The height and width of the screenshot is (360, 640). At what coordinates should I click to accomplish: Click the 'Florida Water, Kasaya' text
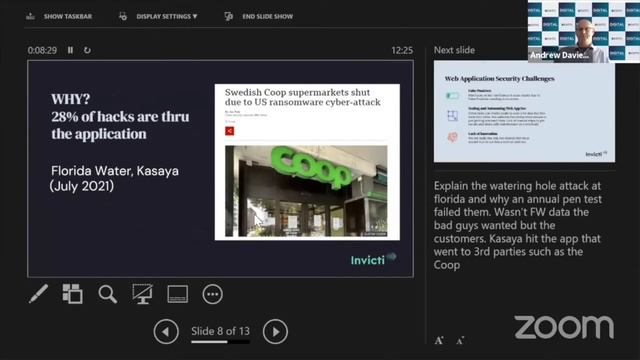(x=115, y=171)
